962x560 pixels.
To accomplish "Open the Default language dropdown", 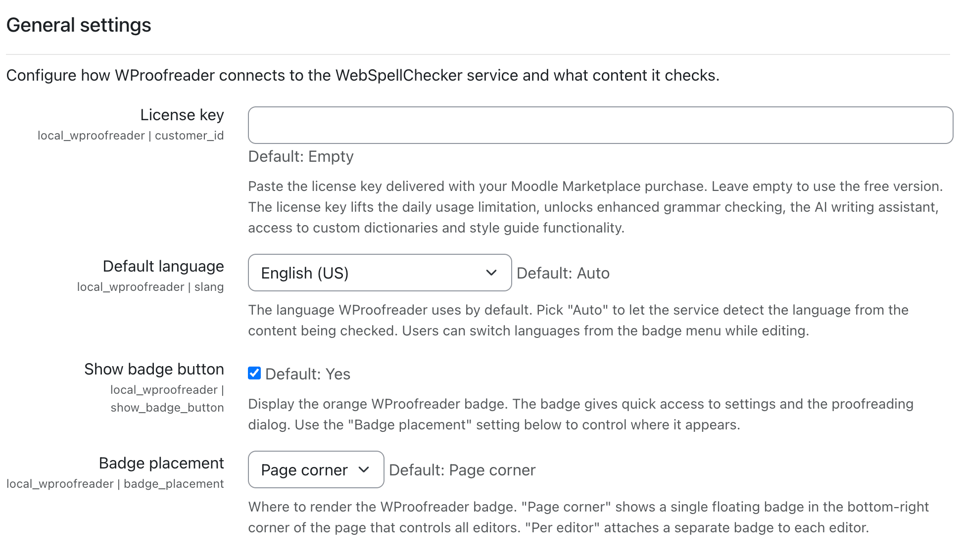I will 380,273.
